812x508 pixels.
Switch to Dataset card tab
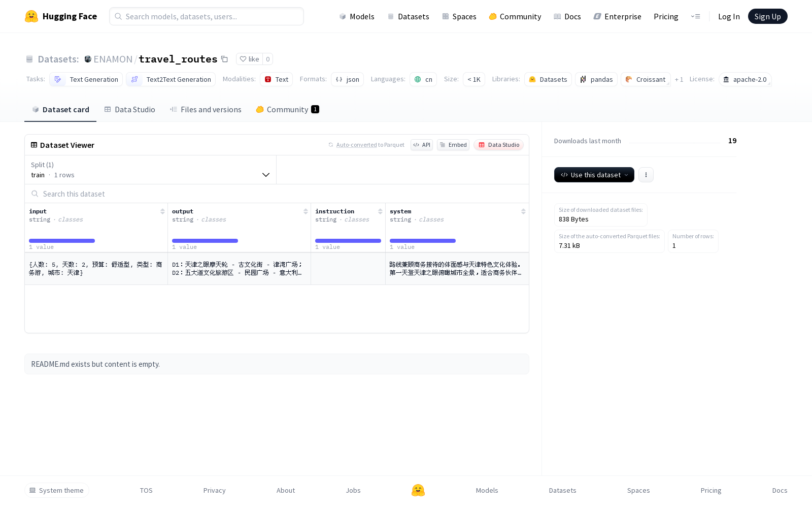pos(60,109)
